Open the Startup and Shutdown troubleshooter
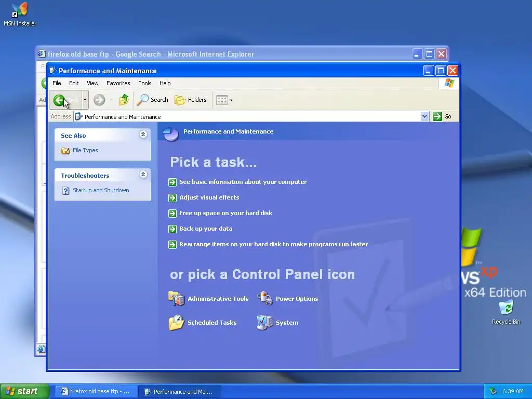Screen dimensions: 532x399 pos(101,190)
